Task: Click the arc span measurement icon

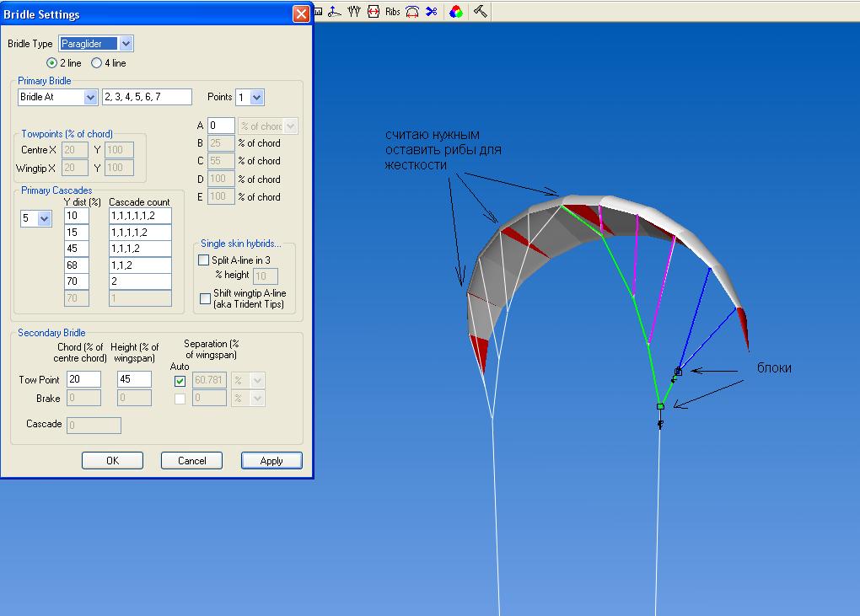Action: tap(412, 12)
